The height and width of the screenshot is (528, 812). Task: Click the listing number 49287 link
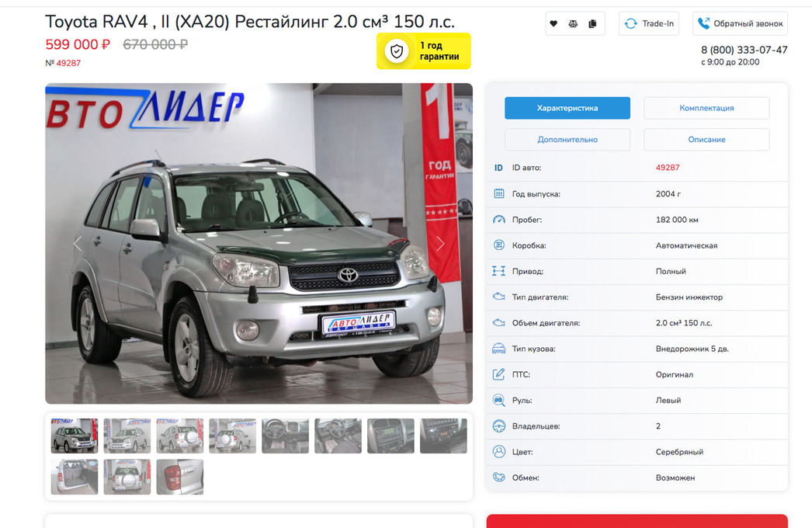pos(68,63)
